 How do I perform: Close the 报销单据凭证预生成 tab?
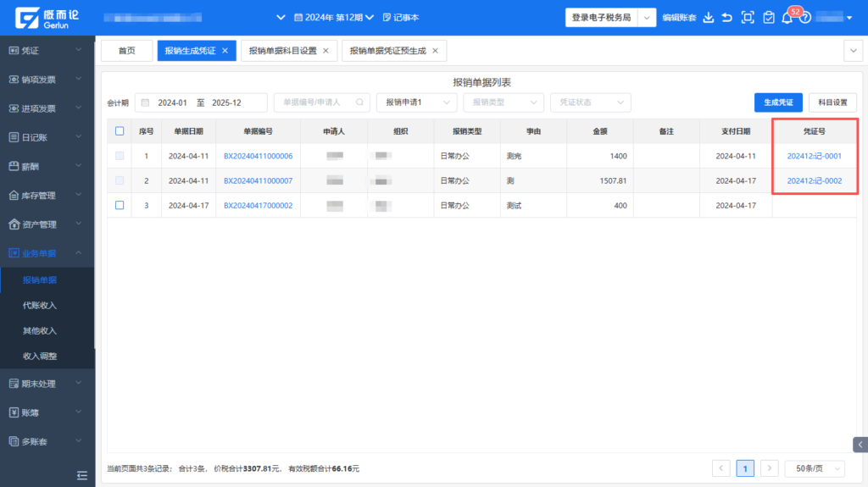click(x=435, y=51)
